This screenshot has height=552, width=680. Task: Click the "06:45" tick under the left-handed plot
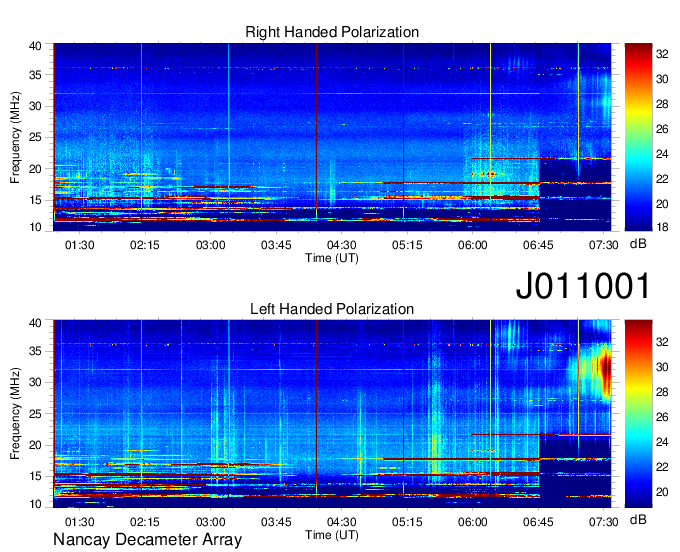click(538, 522)
